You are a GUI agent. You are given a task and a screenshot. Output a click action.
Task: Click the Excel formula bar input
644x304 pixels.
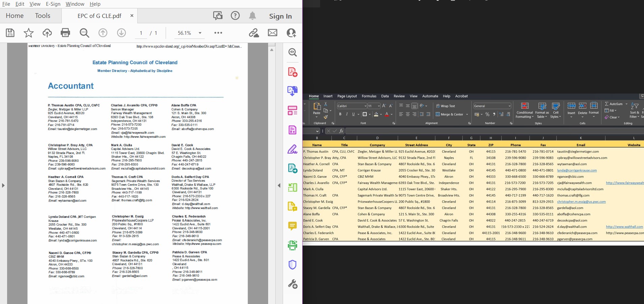point(494,131)
